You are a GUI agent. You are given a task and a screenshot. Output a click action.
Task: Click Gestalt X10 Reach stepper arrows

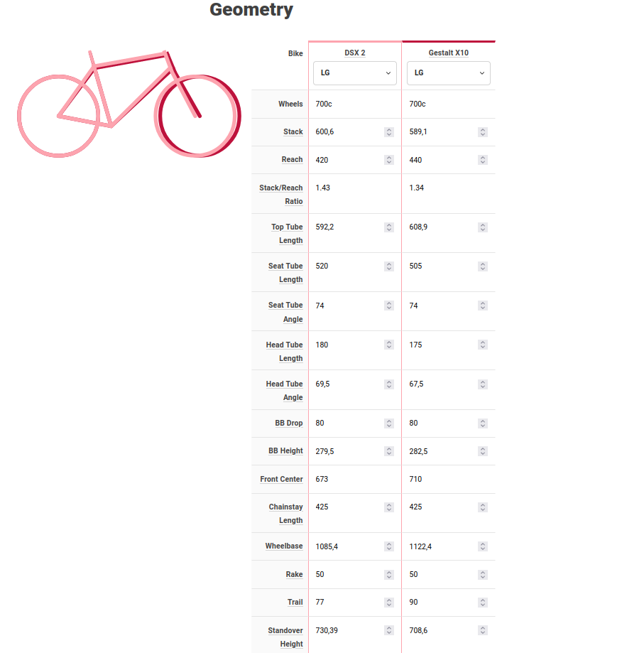tap(483, 160)
